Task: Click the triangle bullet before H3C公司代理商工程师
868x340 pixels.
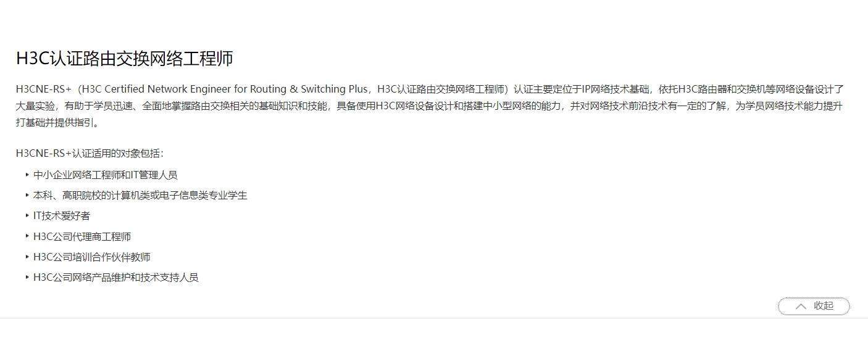Action: click(x=27, y=236)
